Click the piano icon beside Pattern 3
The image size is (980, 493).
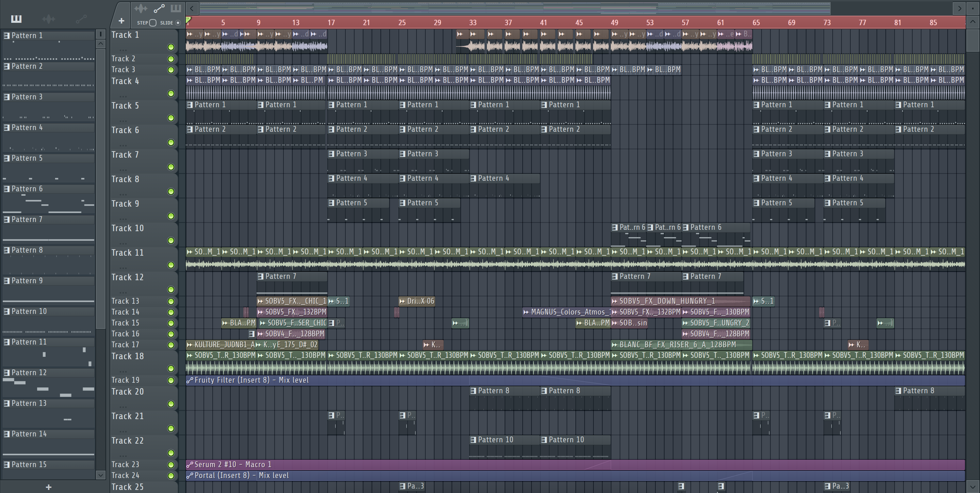[6, 97]
